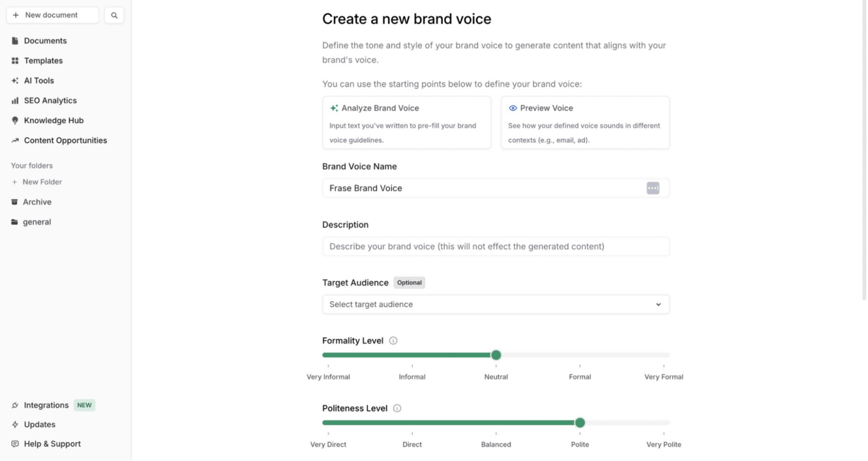
Task: Open Integrations from its sidebar icon
Action: 15,404
